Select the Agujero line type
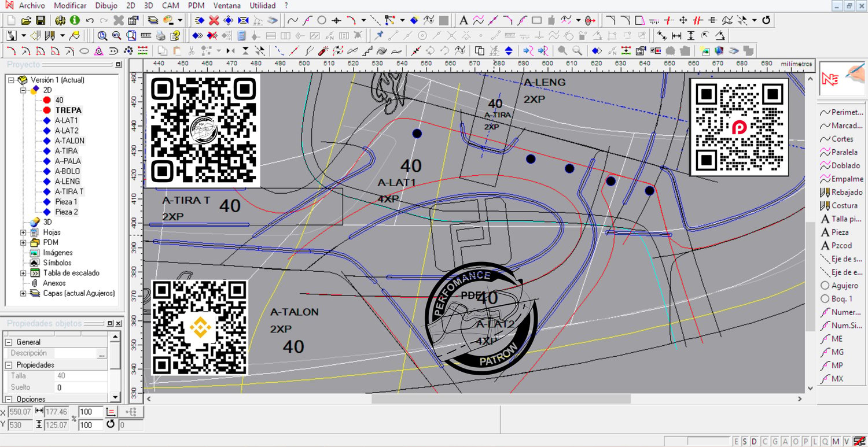Screen dimensions: 868x447 [x=840, y=285]
